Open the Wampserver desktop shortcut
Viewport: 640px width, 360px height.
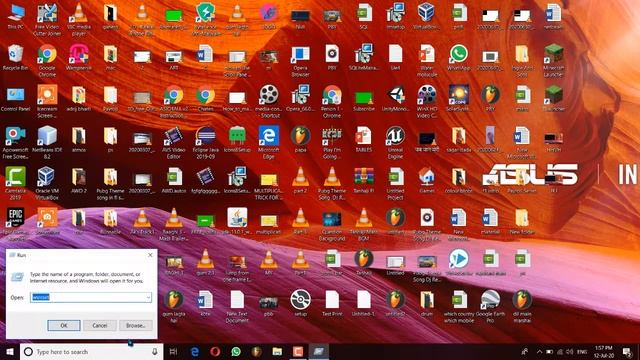coord(79,58)
